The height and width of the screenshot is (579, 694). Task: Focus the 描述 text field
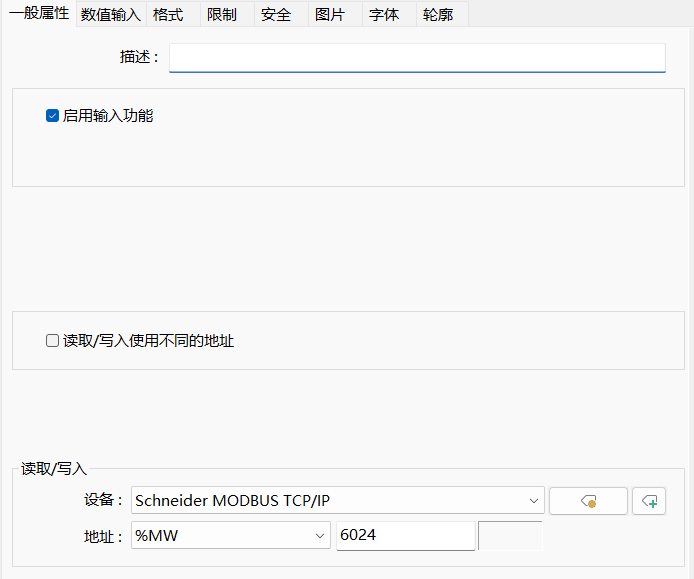pyautogui.click(x=417, y=58)
